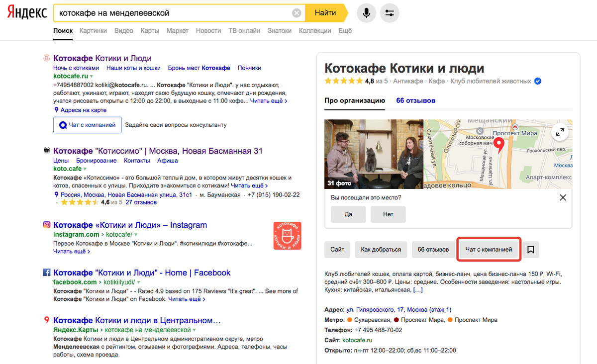Dismiss the 'Вы посещали это место?' prompt

click(x=563, y=197)
